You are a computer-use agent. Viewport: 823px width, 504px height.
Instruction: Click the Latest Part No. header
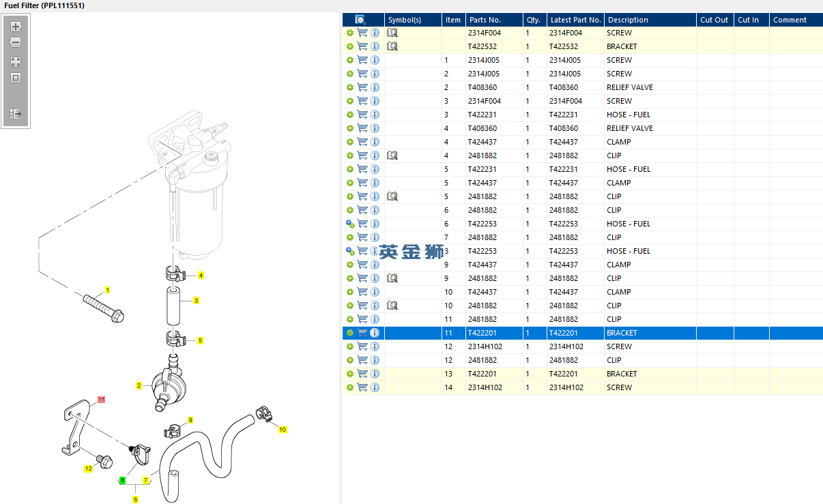click(575, 20)
